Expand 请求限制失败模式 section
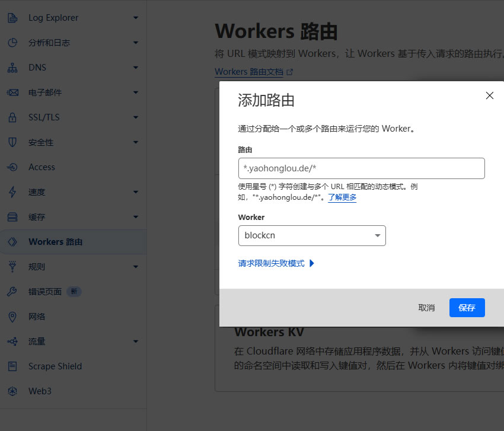504x431 pixels. click(x=276, y=263)
